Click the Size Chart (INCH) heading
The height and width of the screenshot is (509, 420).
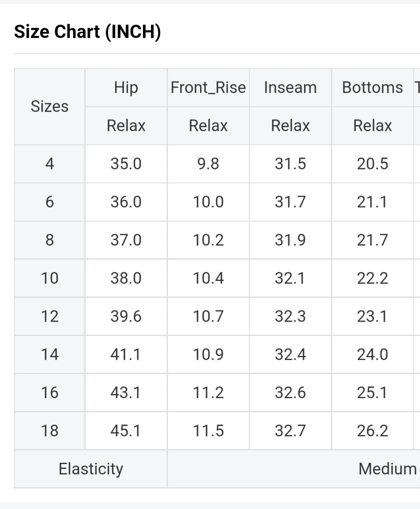pyautogui.click(x=88, y=32)
